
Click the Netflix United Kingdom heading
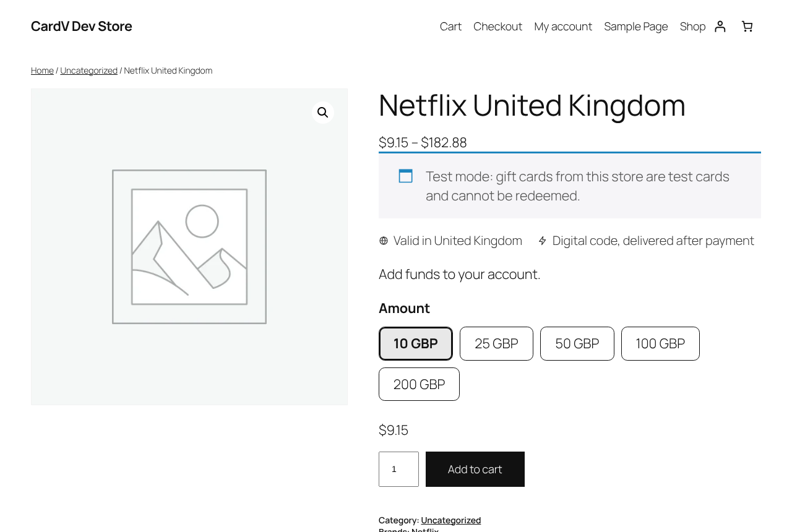pos(532,105)
